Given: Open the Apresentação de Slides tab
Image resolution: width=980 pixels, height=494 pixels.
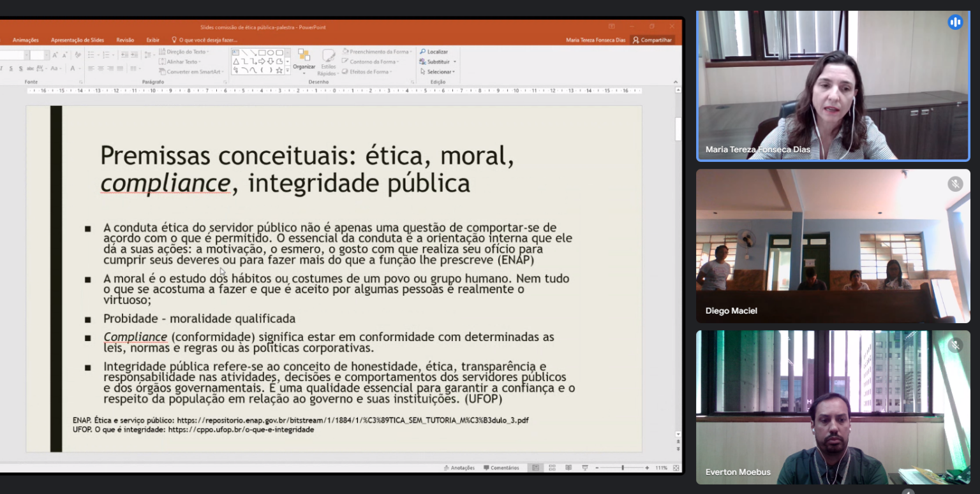Looking at the screenshot, I should 77,40.
